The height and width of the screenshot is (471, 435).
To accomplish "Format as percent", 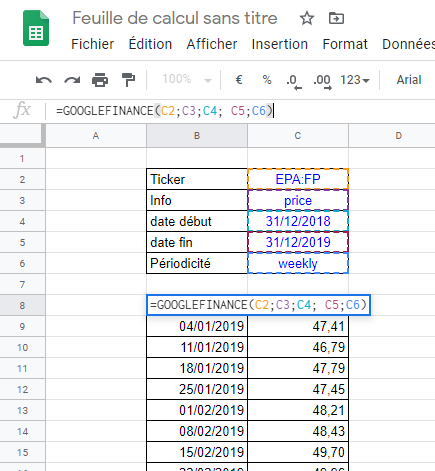I will (x=267, y=80).
